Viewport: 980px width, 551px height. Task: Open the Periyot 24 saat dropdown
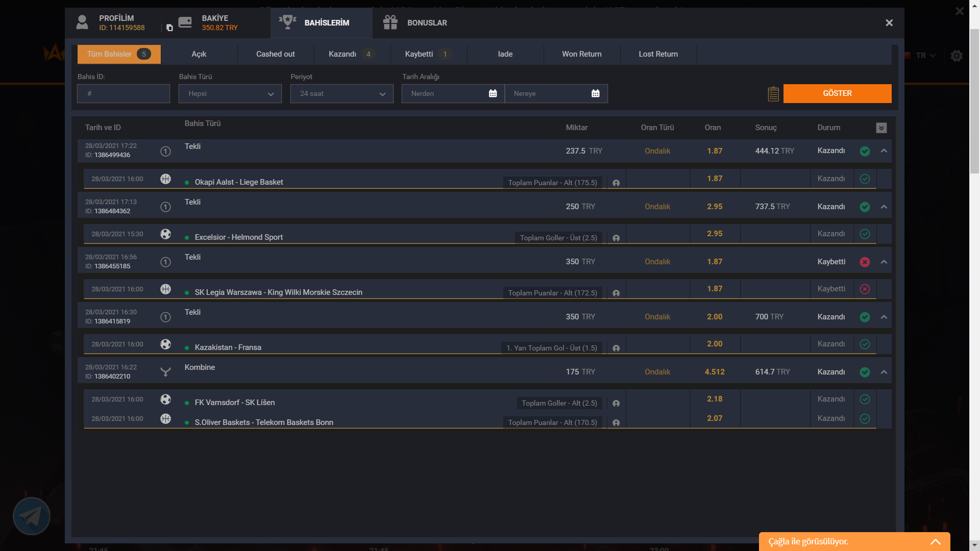[342, 94]
